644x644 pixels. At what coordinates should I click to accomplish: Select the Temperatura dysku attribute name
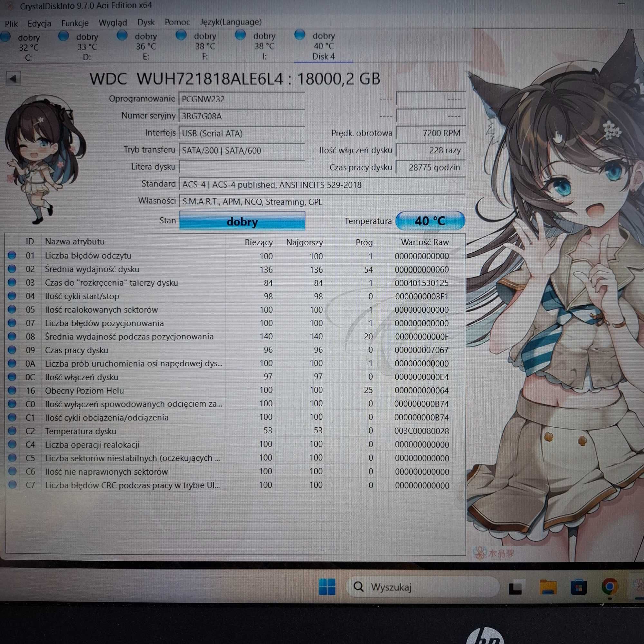pos(81,431)
